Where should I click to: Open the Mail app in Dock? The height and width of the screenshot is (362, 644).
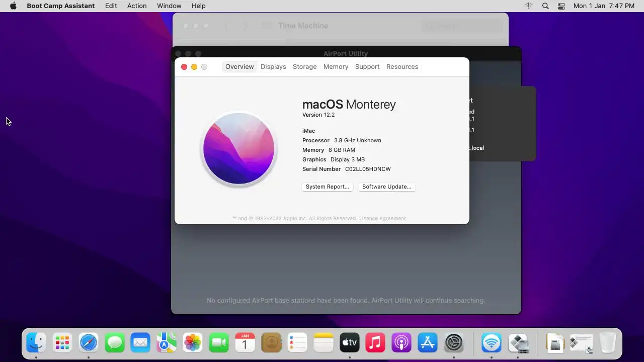140,343
